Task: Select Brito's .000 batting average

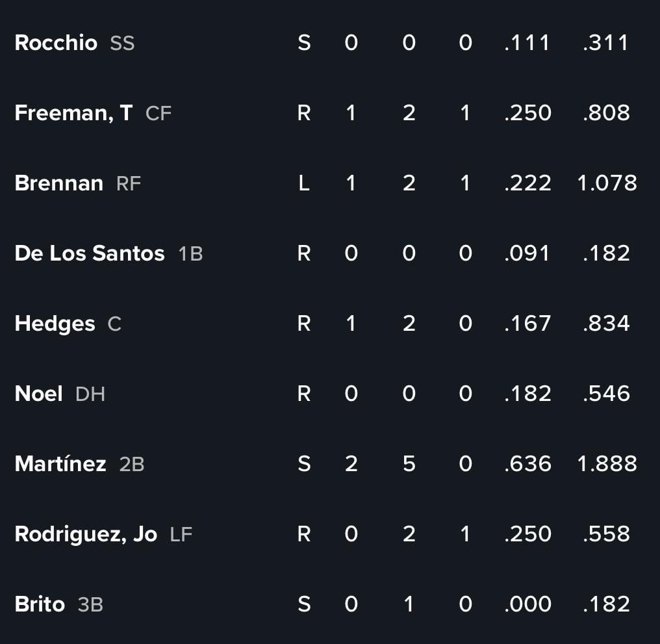Action: (528, 604)
